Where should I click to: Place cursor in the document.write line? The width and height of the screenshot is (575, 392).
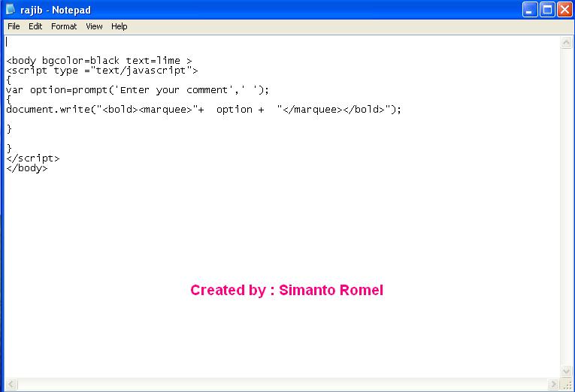coord(203,110)
